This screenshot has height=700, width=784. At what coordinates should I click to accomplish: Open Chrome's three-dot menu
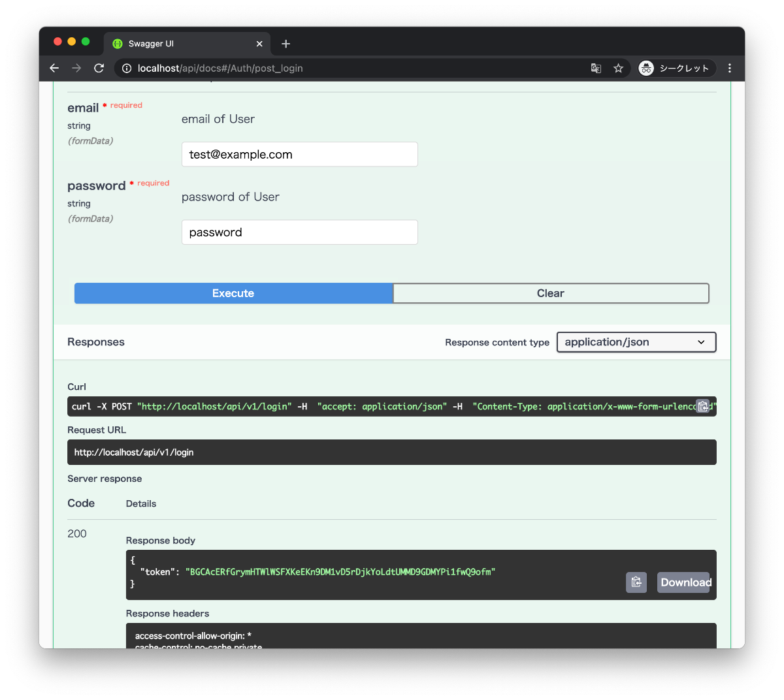[730, 68]
